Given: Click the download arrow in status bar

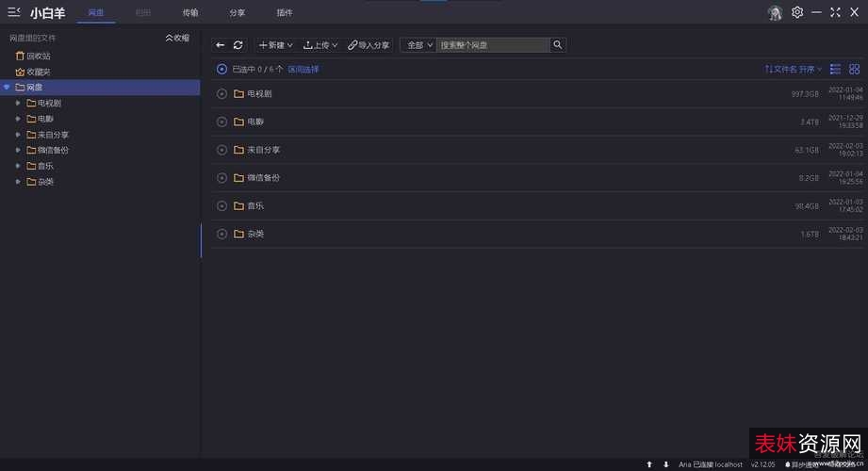Looking at the screenshot, I should click(x=666, y=464).
